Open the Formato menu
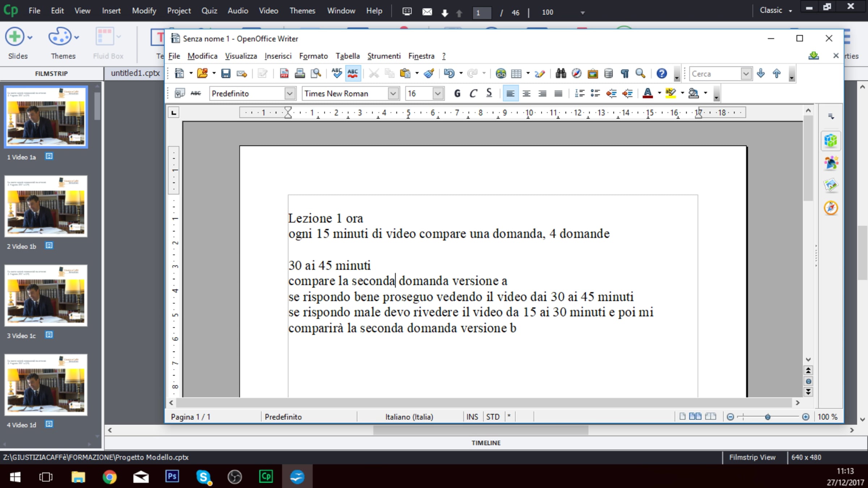Viewport: 868px width, 488px height. pyautogui.click(x=313, y=56)
